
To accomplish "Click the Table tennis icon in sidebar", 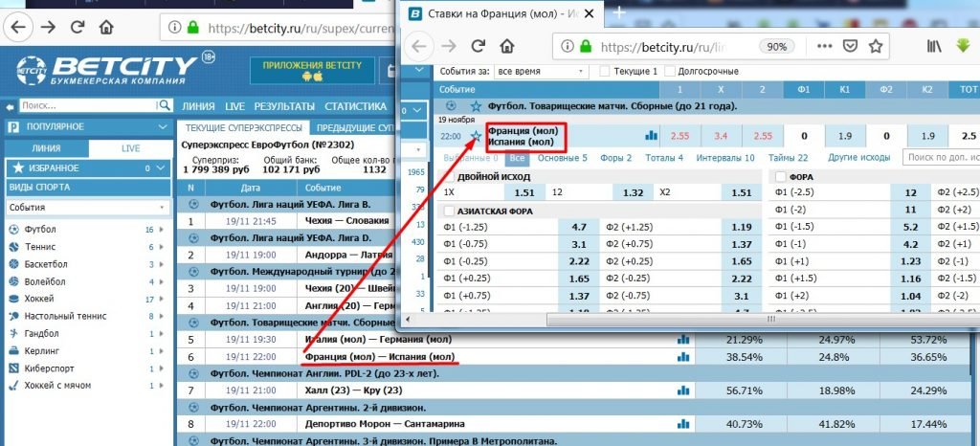I will (x=13, y=316).
